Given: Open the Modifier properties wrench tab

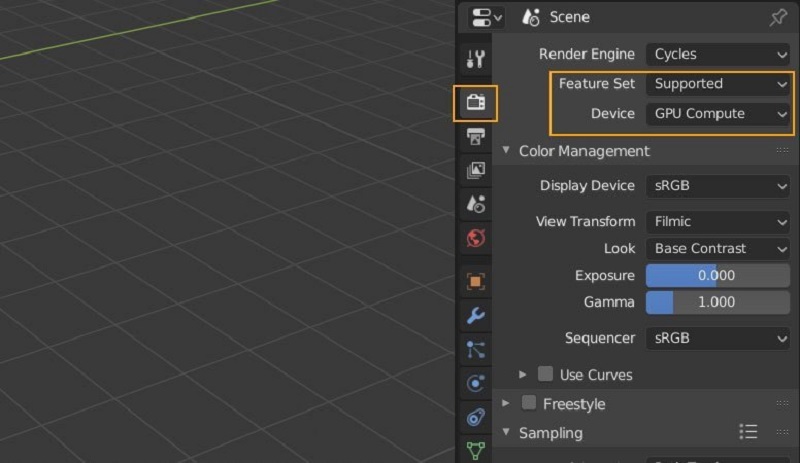Looking at the screenshot, I should (476, 316).
